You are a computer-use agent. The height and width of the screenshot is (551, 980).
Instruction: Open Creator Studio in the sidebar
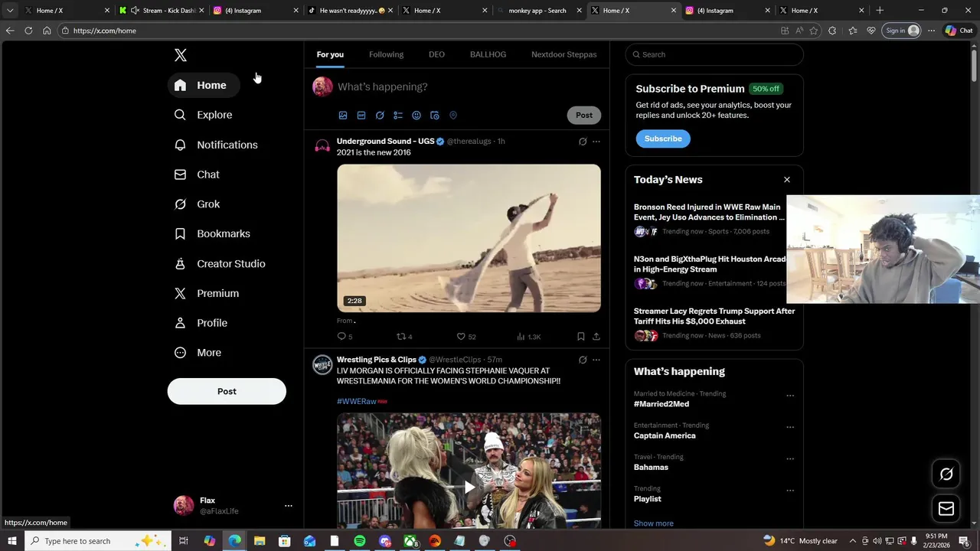point(220,263)
